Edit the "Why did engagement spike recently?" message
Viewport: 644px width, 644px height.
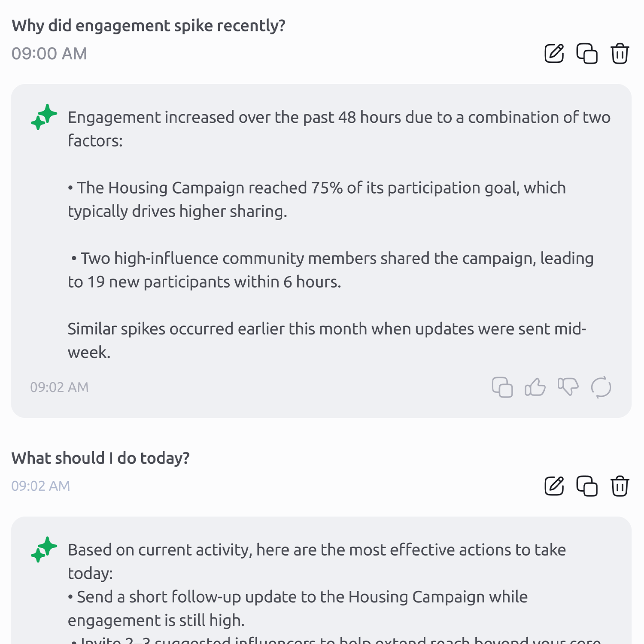click(554, 54)
